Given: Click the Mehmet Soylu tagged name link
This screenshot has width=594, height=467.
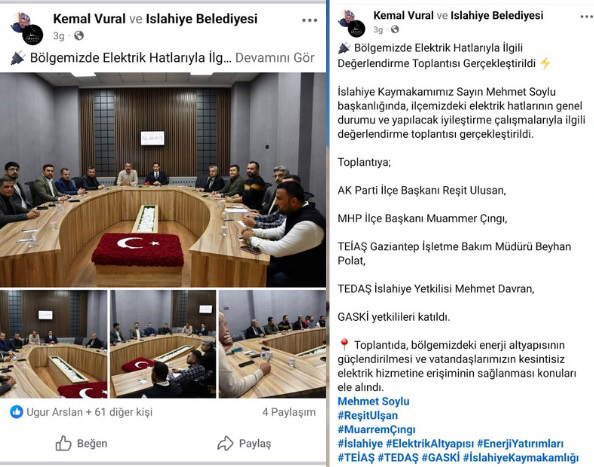Looking at the screenshot, I should (373, 401).
